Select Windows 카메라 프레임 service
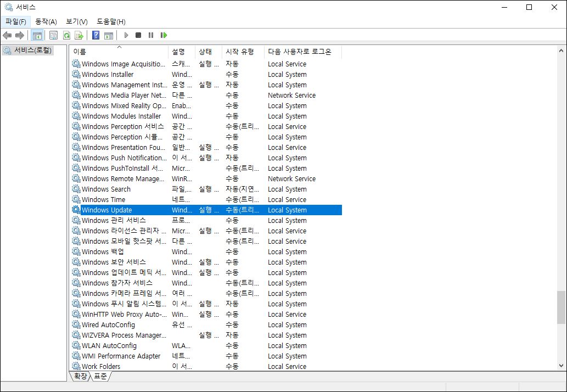The width and height of the screenshot is (567, 392). point(206,294)
